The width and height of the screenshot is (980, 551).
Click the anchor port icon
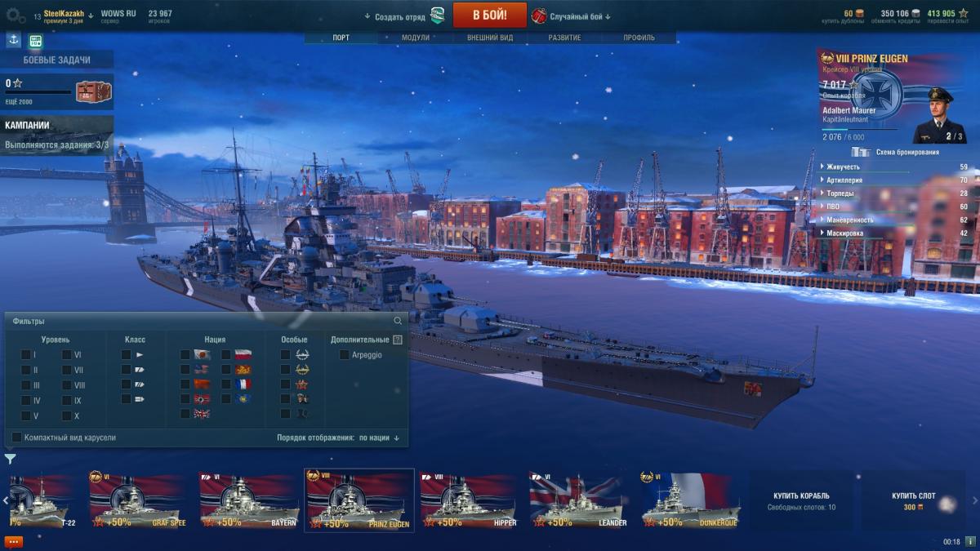pos(14,40)
